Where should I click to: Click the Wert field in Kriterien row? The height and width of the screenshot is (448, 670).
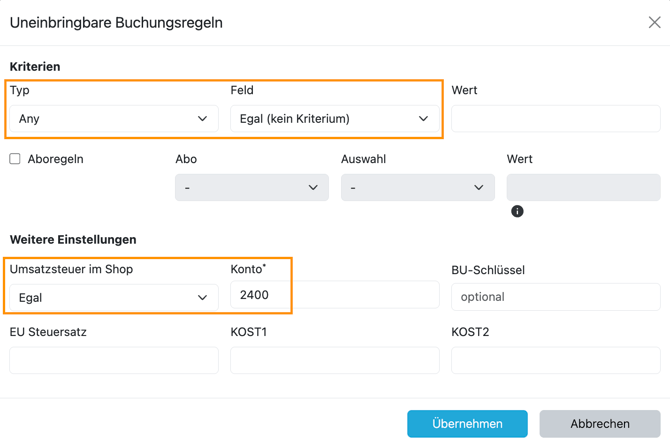[555, 119]
